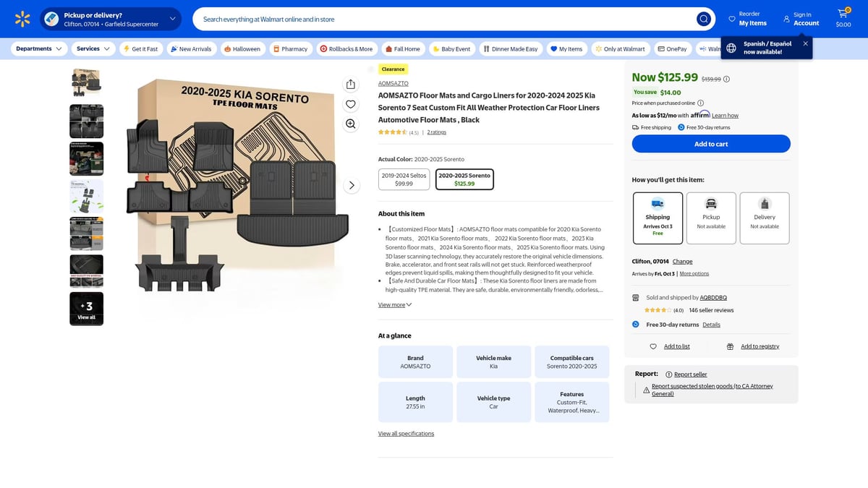Click the product star rating
The image size is (868, 488).
point(393,132)
